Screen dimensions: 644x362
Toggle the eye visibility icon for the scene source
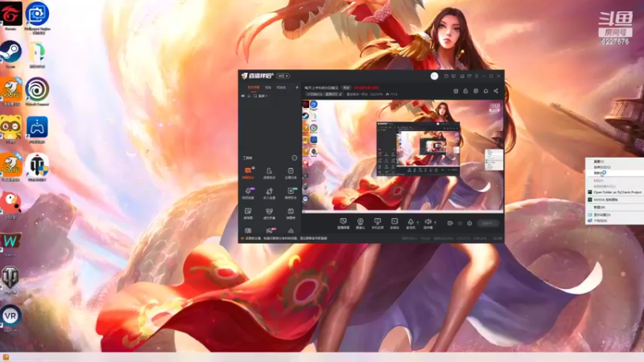point(243,96)
